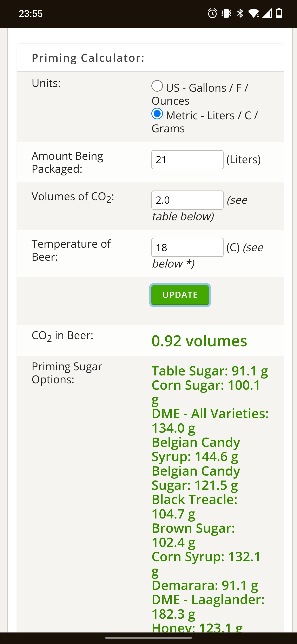Tap the 23:55 clock in status bar
Screen dimensions: 297x644
click(x=31, y=13)
